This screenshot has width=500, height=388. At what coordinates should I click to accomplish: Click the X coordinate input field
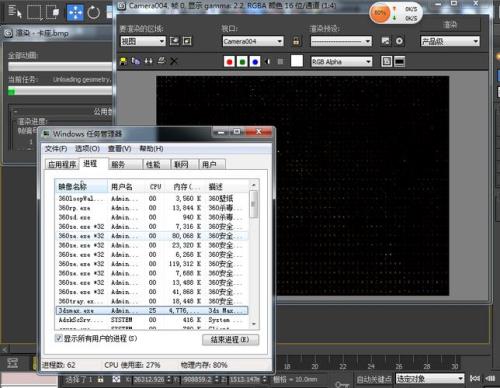click(149, 379)
